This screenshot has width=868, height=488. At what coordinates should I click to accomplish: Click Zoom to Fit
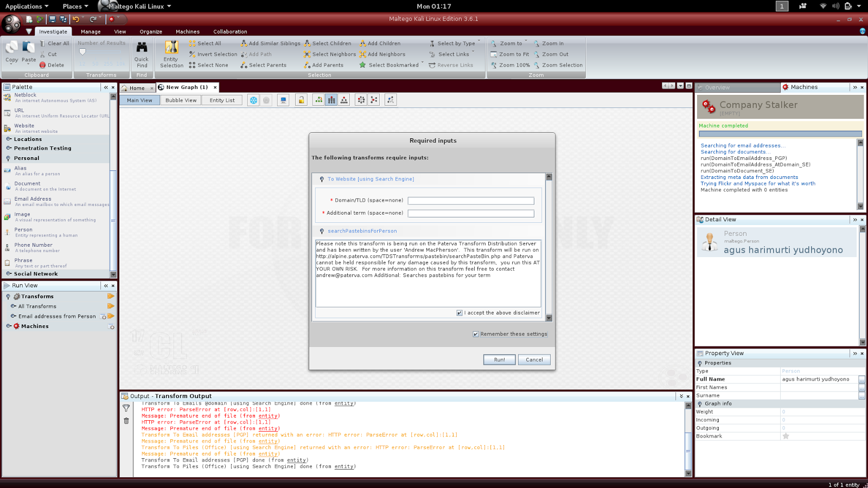(509, 54)
